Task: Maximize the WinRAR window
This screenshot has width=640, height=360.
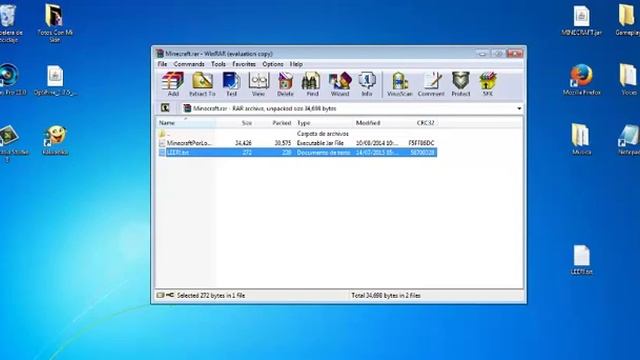Action: [498, 53]
